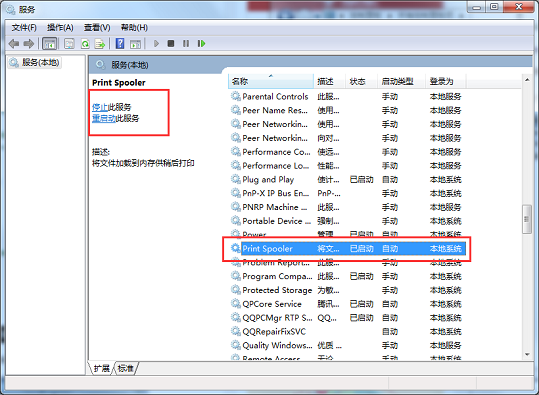
Task: Open the 操作(A) menu
Action: point(60,28)
